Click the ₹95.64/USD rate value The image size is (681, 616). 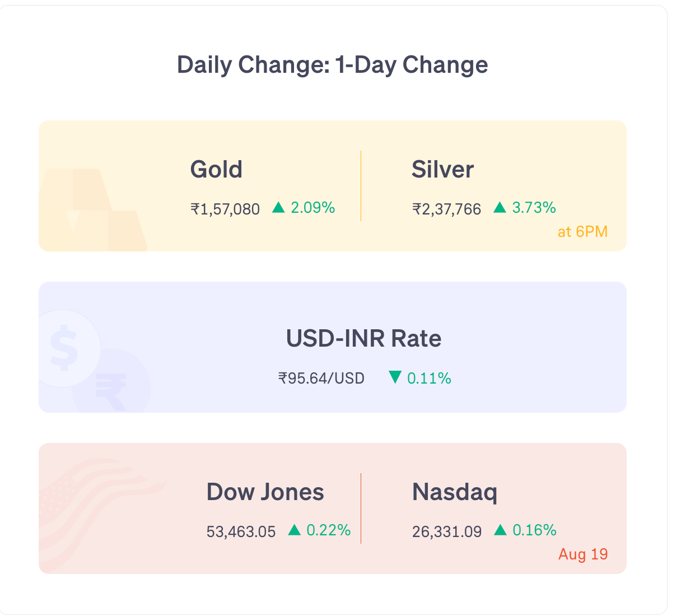(x=321, y=379)
